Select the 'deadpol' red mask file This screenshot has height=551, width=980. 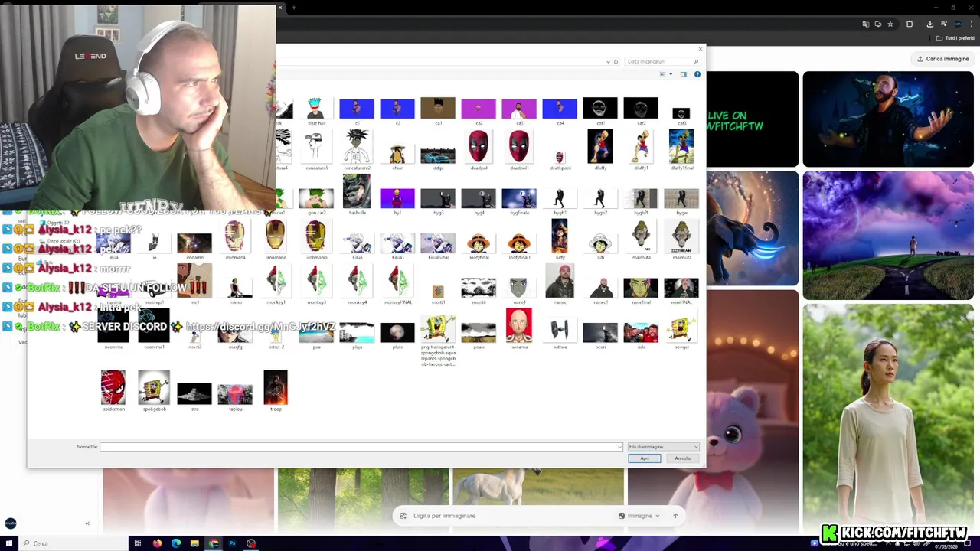[x=479, y=149]
